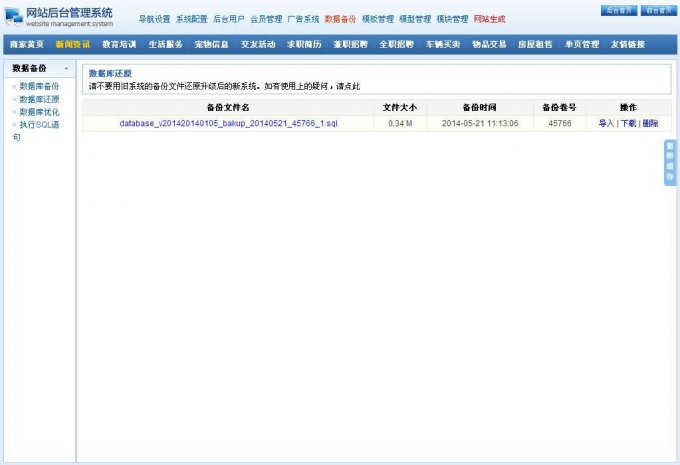Click the 请点此 help link
The image size is (680, 465).
tap(348, 86)
